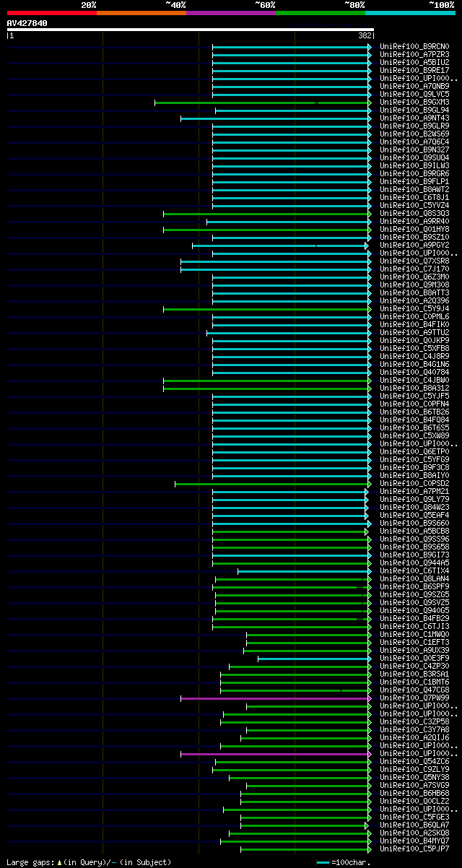The image size is (462, 868).
Task: Select hit label UniRef100_A9TTU2
Action: point(415,333)
